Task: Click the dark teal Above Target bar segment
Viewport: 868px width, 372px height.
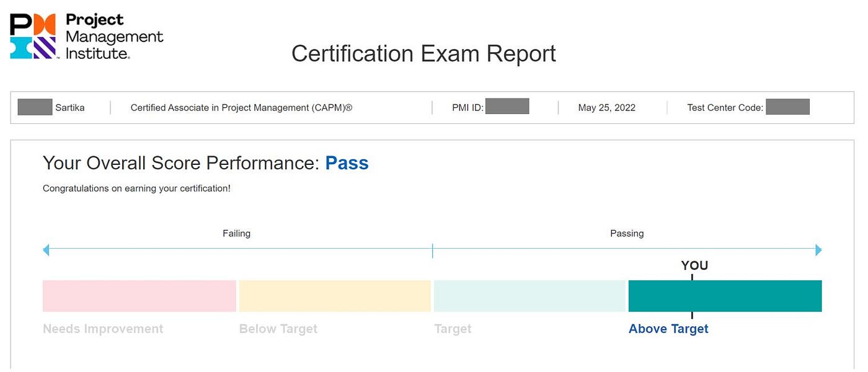Action: (725, 296)
